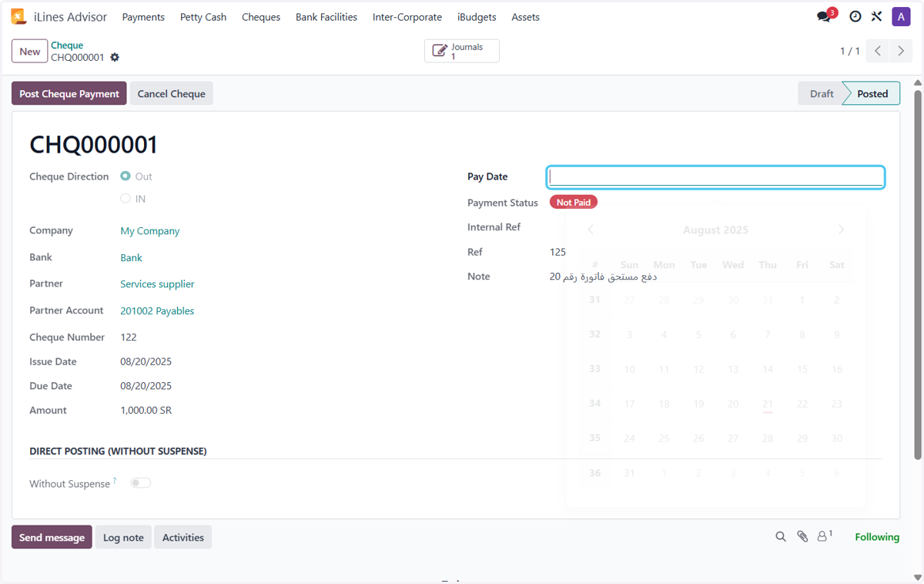Click the paperclip attachments icon
The height and width of the screenshot is (584, 924).
[x=802, y=537]
